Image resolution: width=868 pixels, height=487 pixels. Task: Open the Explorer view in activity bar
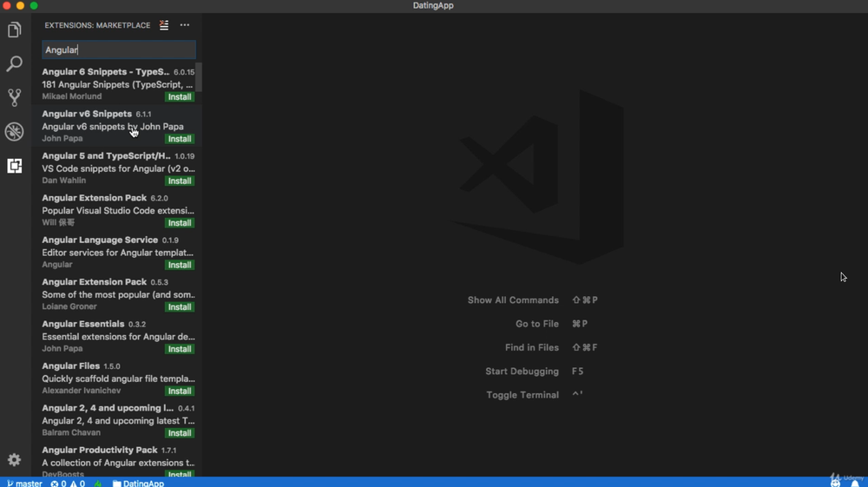(x=15, y=30)
